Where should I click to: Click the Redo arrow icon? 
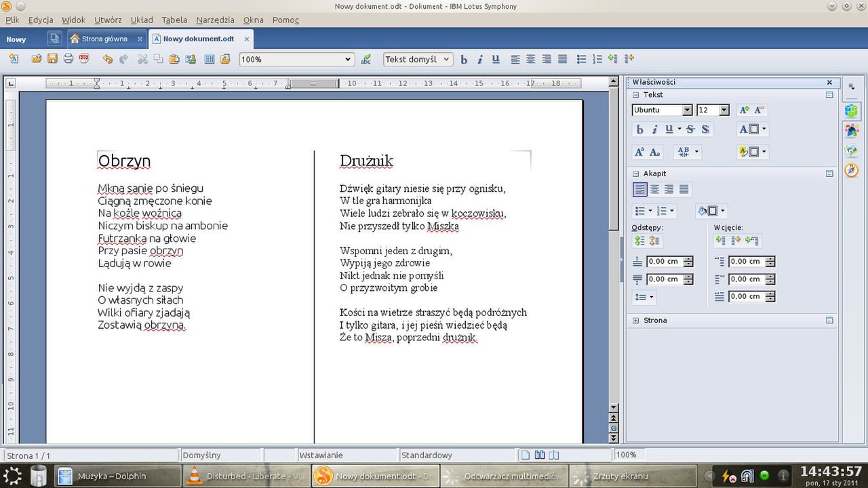point(123,59)
